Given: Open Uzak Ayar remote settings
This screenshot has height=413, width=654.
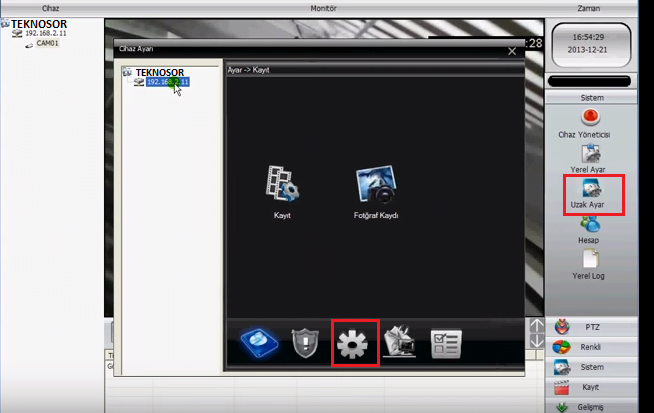Looking at the screenshot, I should point(589,192).
